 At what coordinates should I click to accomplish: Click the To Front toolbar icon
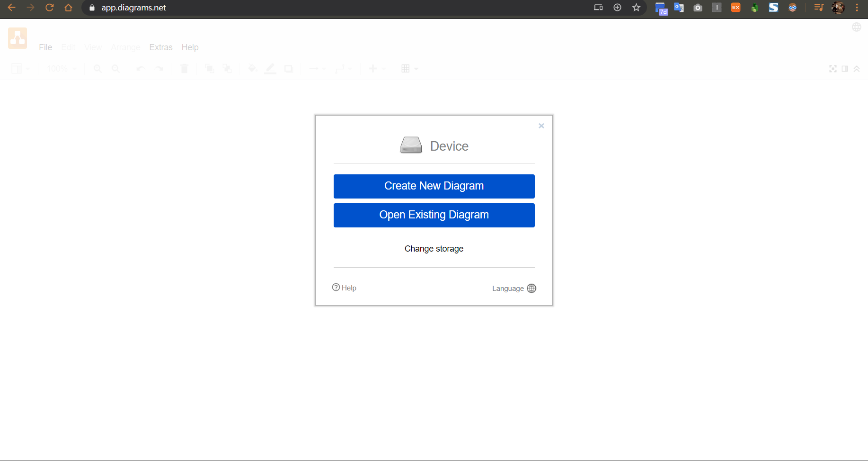pos(209,69)
